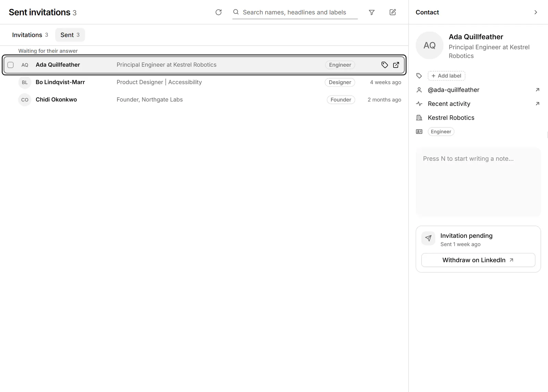Click the ID card icon beside Engineer
The width and height of the screenshot is (548, 392).
click(419, 132)
